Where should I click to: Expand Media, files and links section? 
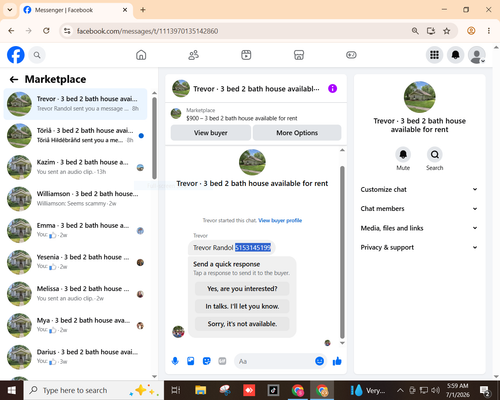[419, 228]
